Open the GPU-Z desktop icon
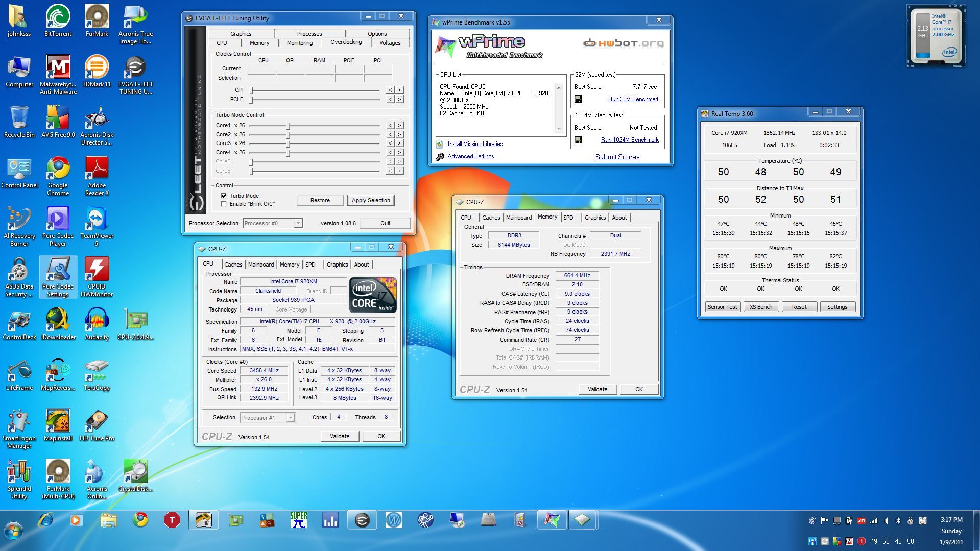Viewport: 980px width, 551px height. (x=135, y=324)
